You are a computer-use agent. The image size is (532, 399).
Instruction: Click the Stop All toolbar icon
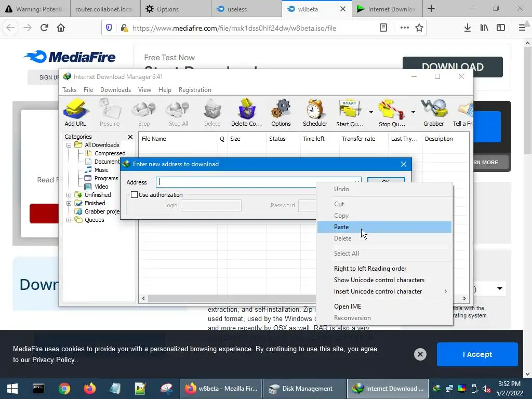(x=178, y=113)
